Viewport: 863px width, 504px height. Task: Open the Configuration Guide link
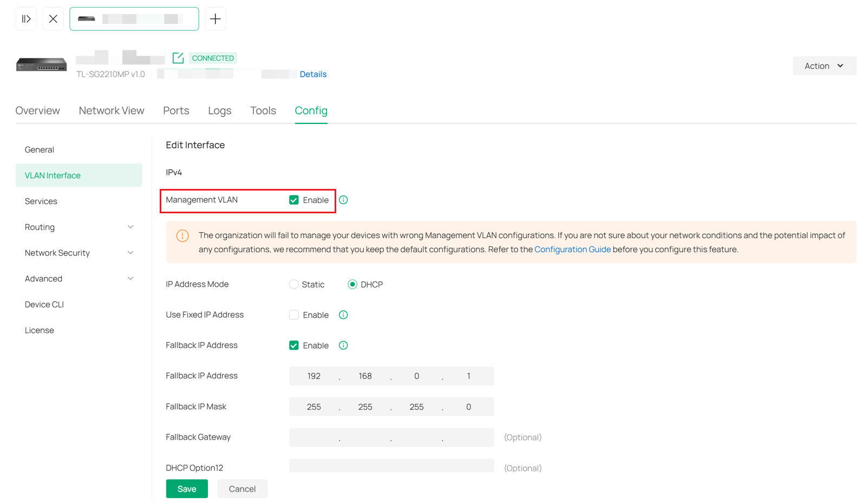(572, 250)
